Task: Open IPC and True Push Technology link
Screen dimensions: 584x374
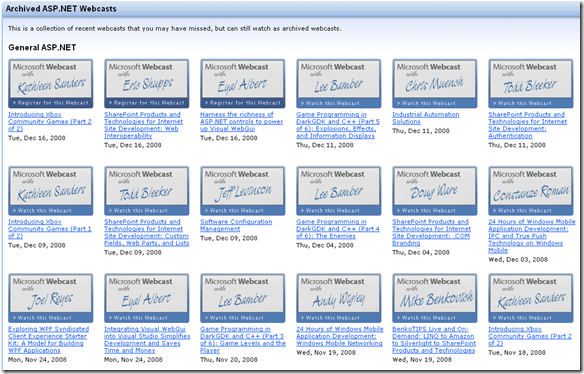Action: point(531,236)
